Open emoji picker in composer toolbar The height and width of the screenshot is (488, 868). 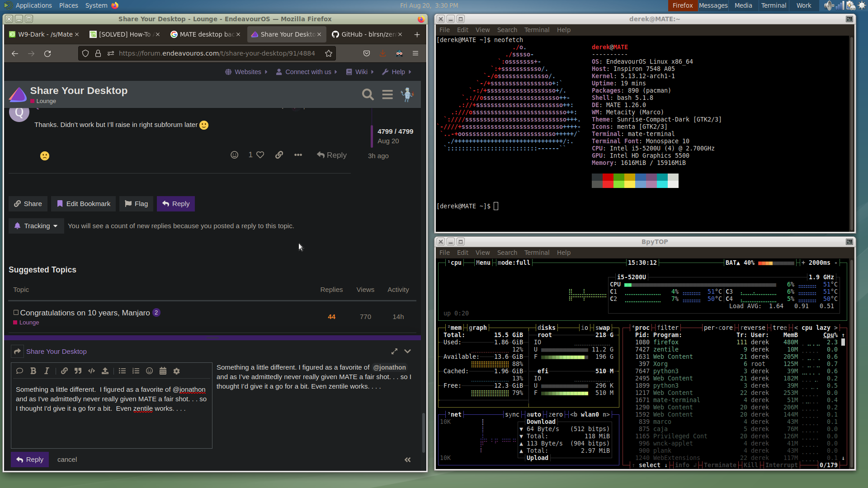tap(149, 371)
